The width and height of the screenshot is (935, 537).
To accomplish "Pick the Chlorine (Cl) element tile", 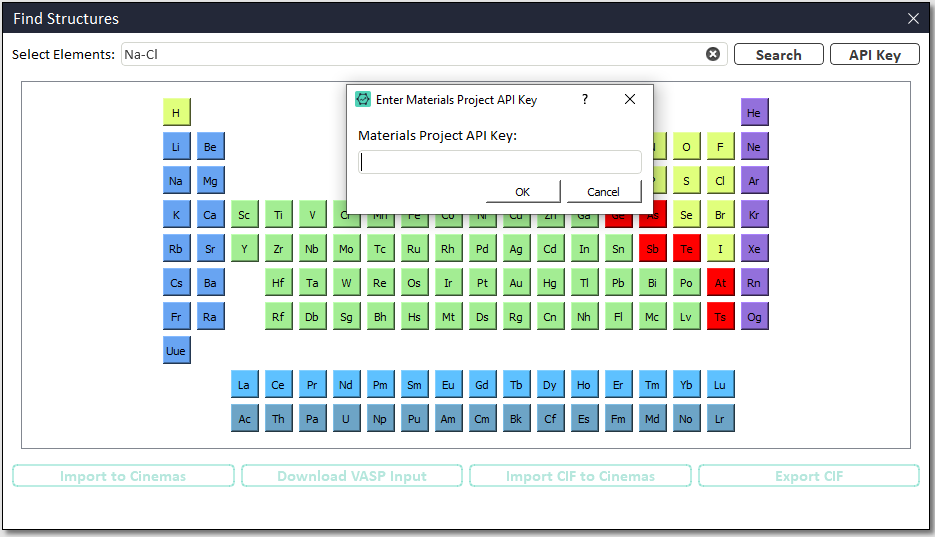I will [720, 180].
